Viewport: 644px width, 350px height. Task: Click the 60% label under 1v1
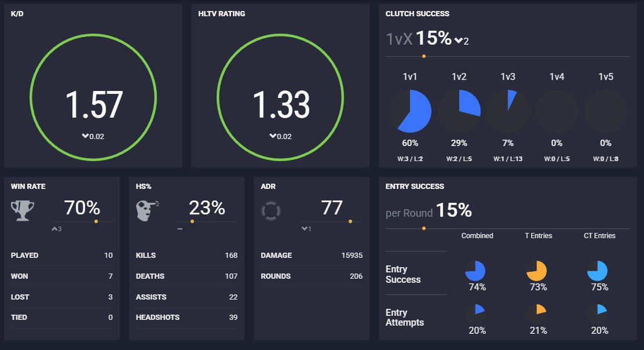pos(410,143)
